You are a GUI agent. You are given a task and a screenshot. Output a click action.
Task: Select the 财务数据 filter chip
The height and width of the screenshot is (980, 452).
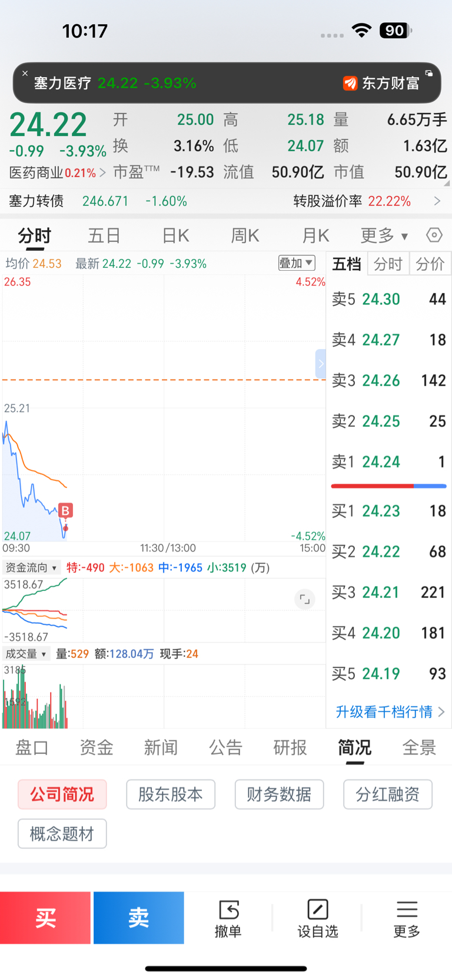click(x=279, y=795)
